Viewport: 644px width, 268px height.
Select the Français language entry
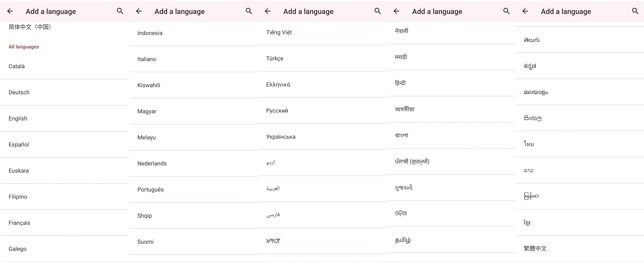(x=64, y=223)
